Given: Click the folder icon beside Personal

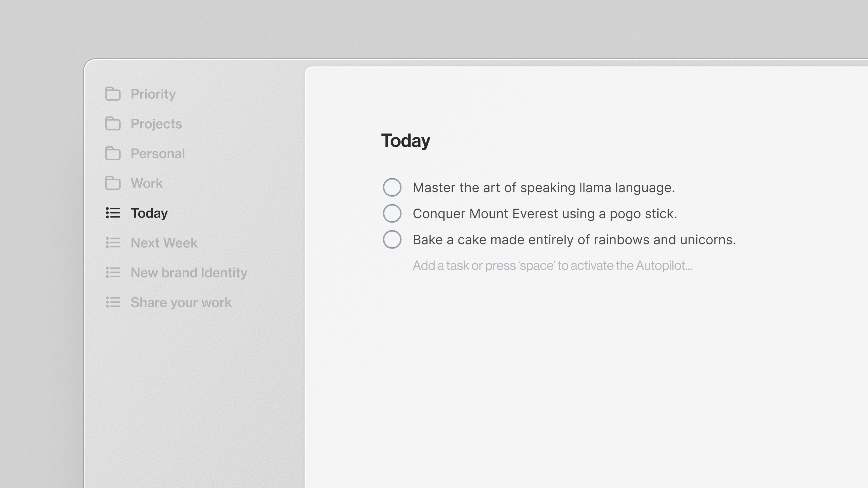Looking at the screenshot, I should click(113, 154).
